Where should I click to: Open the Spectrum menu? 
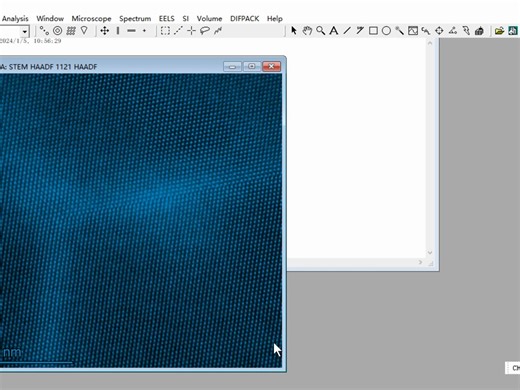(135, 19)
